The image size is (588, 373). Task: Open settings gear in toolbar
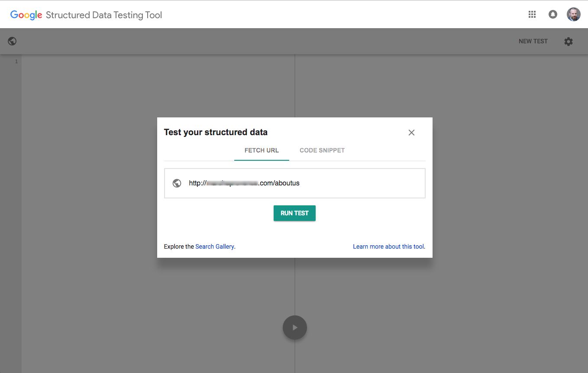click(x=569, y=41)
